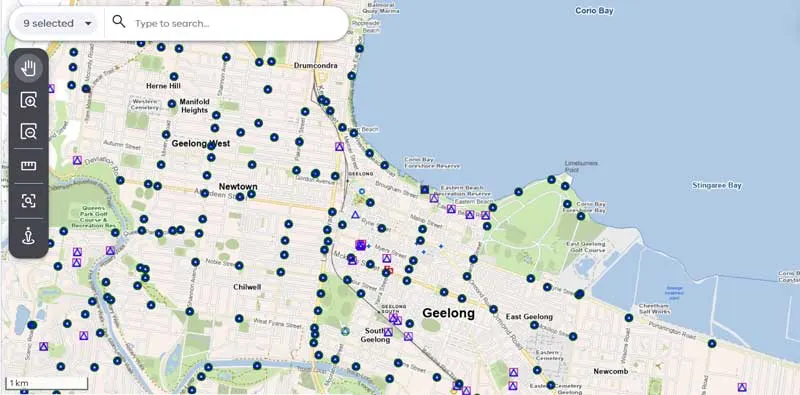Click the Corio Bay Foreshore Reserve label
The image size is (800, 395).
432,163
